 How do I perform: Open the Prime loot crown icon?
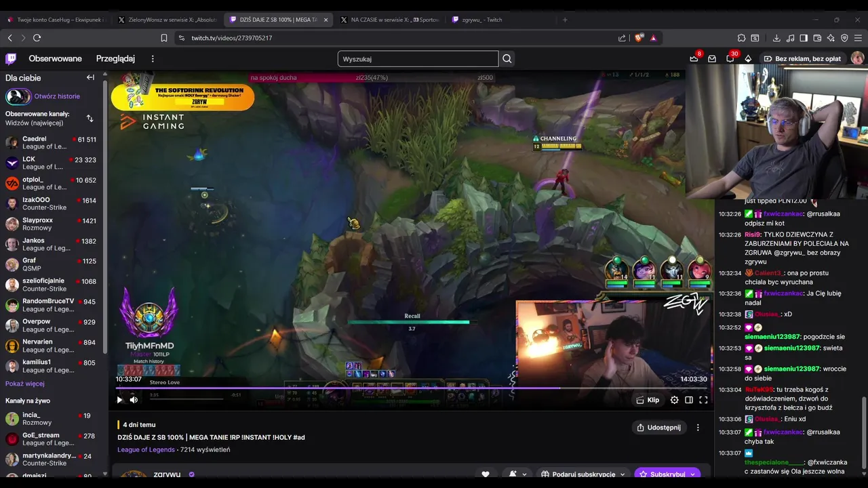694,59
